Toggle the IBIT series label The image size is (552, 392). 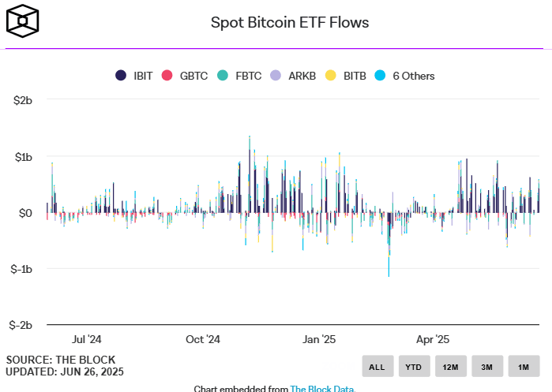[x=143, y=76]
